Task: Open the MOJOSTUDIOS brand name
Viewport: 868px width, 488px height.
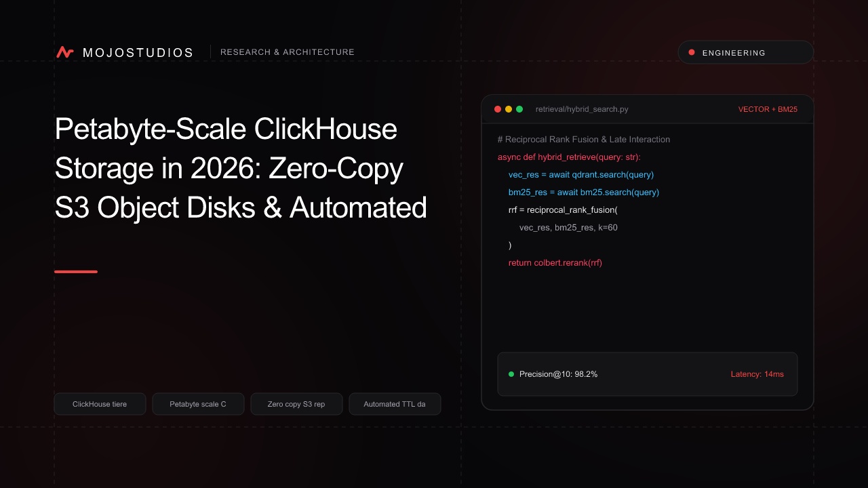Action: point(138,52)
